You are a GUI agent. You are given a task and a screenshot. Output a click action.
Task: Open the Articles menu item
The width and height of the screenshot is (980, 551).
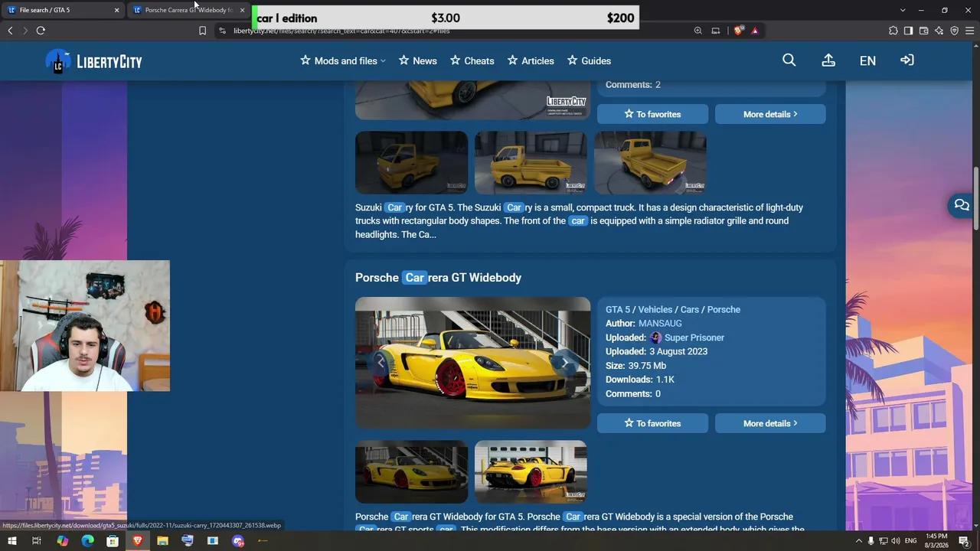(x=531, y=61)
